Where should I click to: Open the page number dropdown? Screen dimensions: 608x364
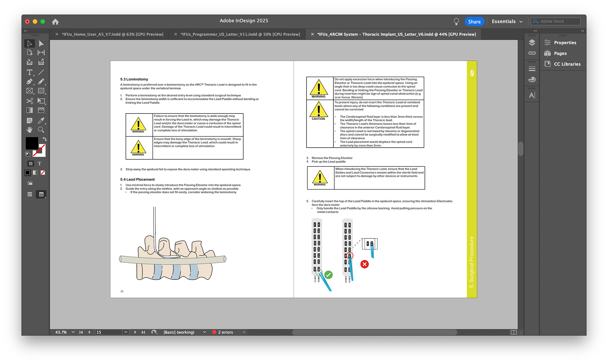click(x=126, y=332)
